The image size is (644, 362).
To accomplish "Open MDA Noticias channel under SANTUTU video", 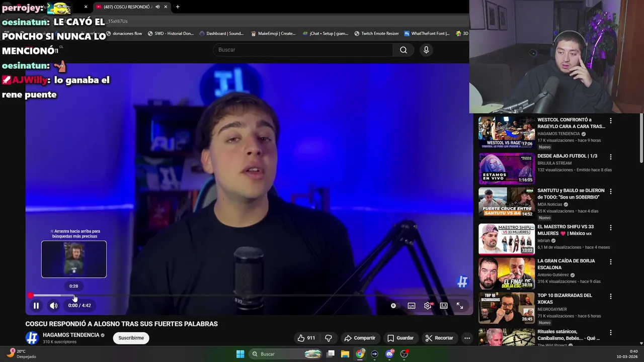I will [550, 205].
